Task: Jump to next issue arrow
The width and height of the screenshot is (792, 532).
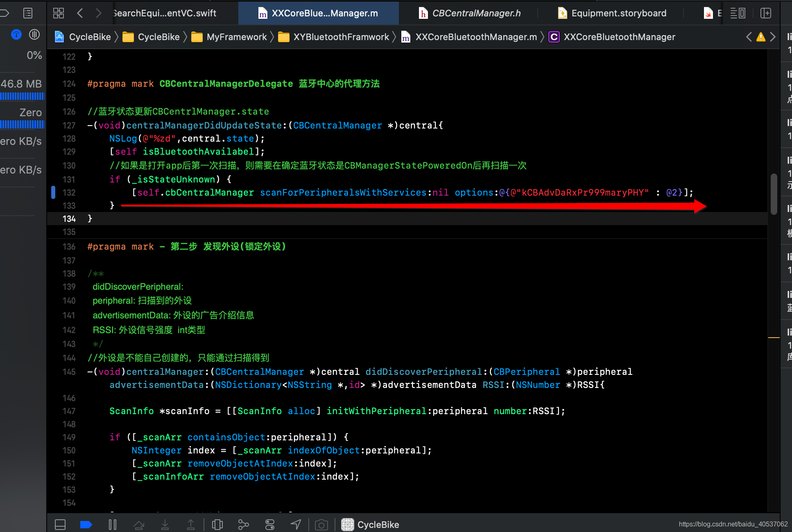Action: tap(773, 37)
